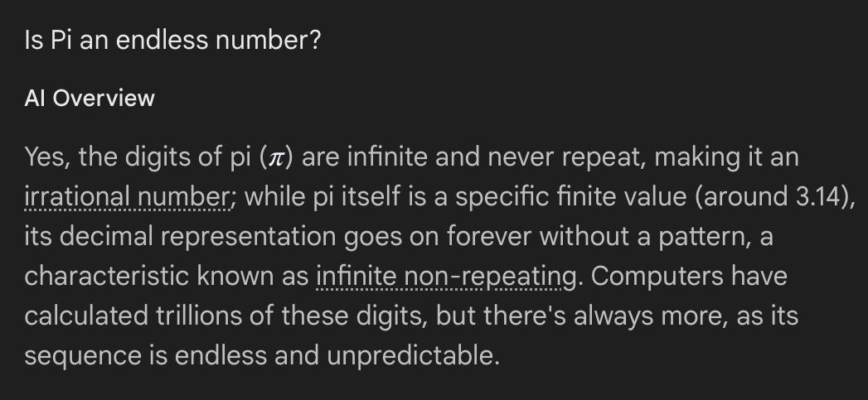This screenshot has width=868, height=400.
Task: Open the "infinite non-repeating" underlined link
Action: (446, 277)
